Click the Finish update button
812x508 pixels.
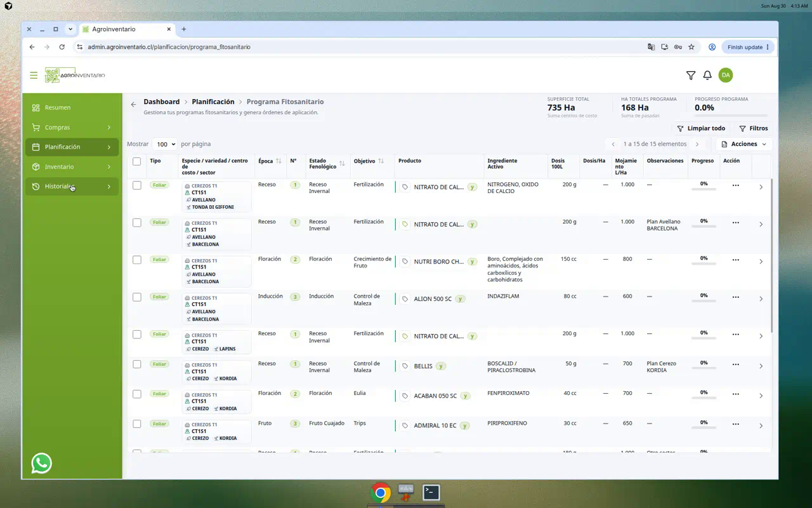[749, 47]
